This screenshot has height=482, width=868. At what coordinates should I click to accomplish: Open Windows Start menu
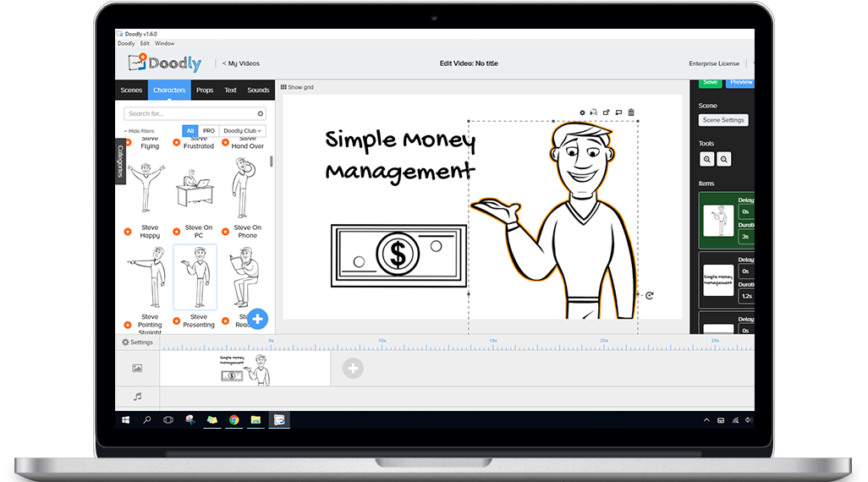coord(126,420)
